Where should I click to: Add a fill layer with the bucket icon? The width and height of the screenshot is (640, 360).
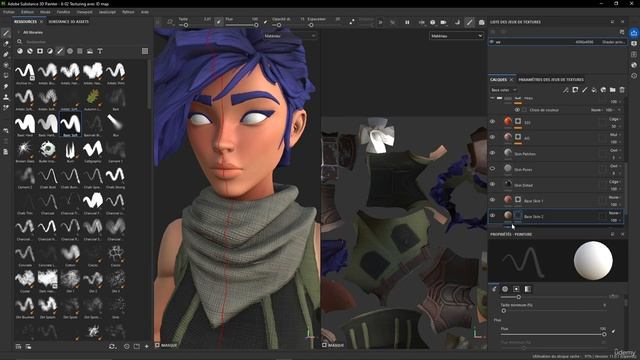click(x=594, y=90)
